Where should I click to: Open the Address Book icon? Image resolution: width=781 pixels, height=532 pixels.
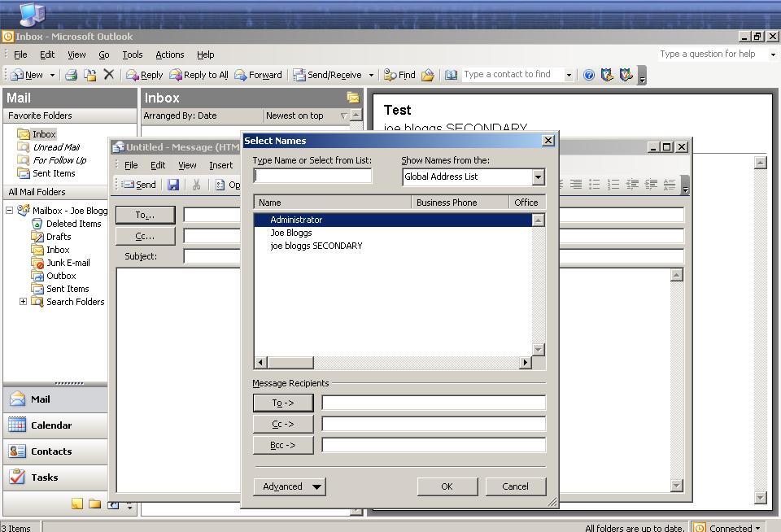coord(452,75)
